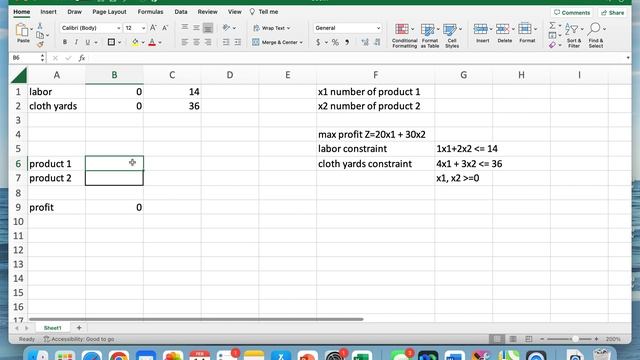Align cell content to top

185,27
